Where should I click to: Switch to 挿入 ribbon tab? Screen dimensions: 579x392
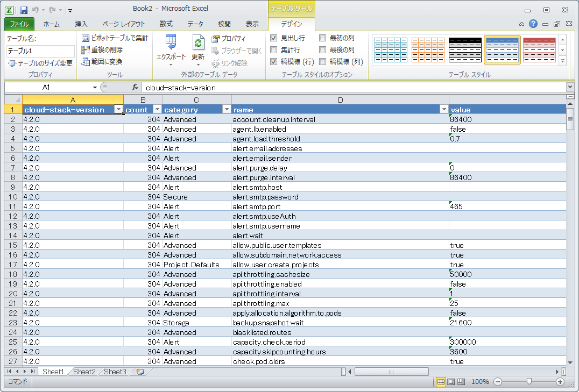click(81, 24)
